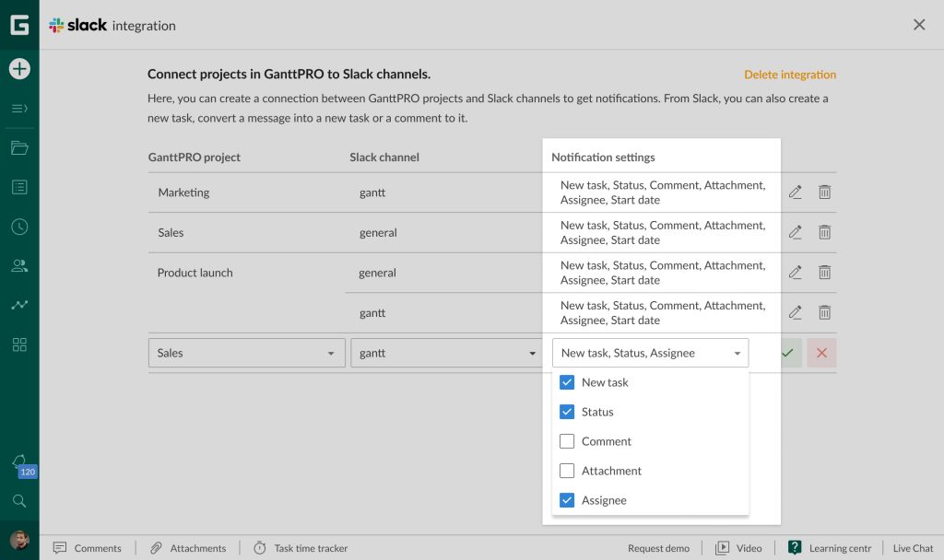Click the Notification settings column header

point(603,157)
